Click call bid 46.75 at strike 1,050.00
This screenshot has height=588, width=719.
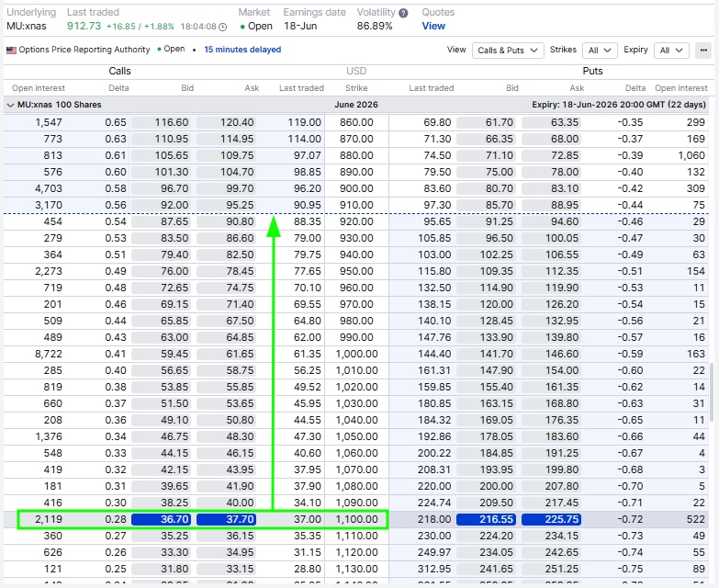162,436
